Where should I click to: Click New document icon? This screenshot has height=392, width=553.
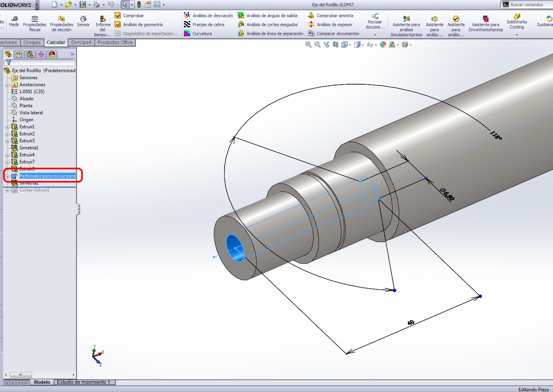point(54,4)
